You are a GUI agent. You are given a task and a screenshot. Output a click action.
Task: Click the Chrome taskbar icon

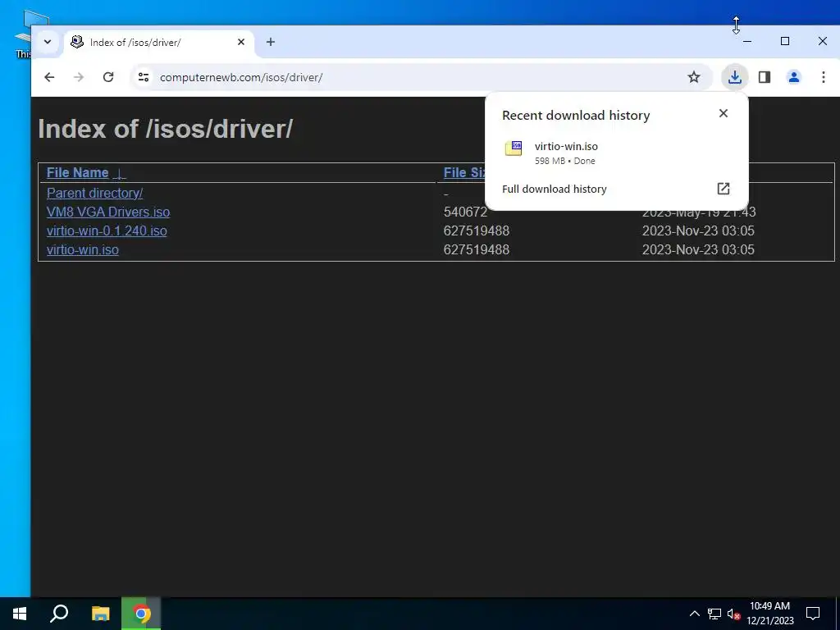(x=141, y=614)
